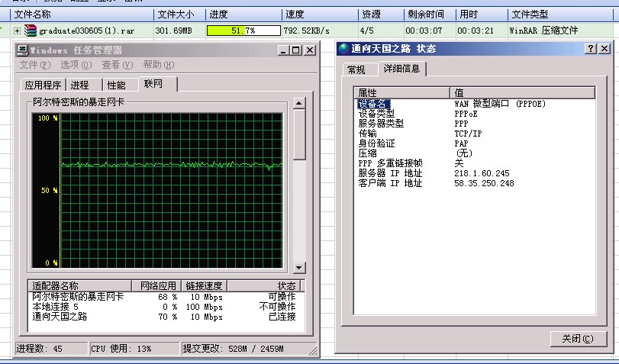Click the 值 column header
Screen dimensions: 619x364
click(523, 93)
